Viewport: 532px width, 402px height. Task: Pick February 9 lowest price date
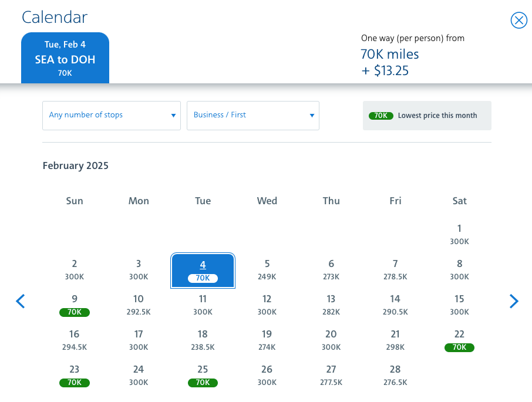pos(75,305)
